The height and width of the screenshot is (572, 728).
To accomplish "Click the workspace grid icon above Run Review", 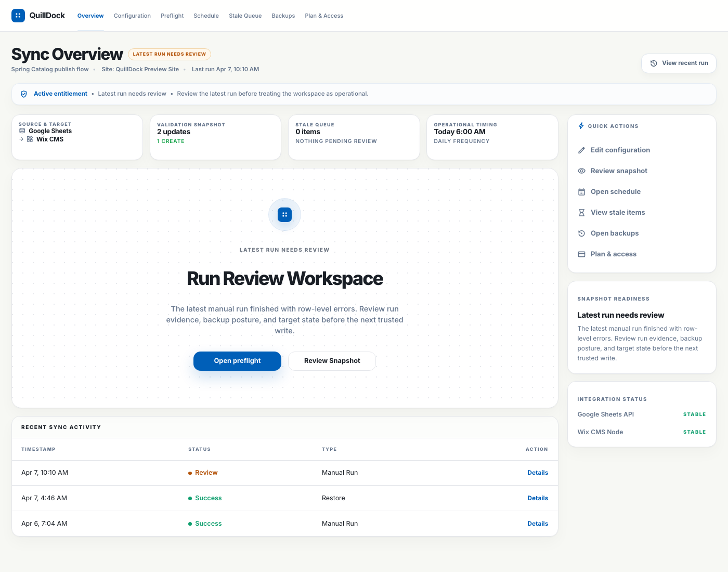I will coord(284,215).
